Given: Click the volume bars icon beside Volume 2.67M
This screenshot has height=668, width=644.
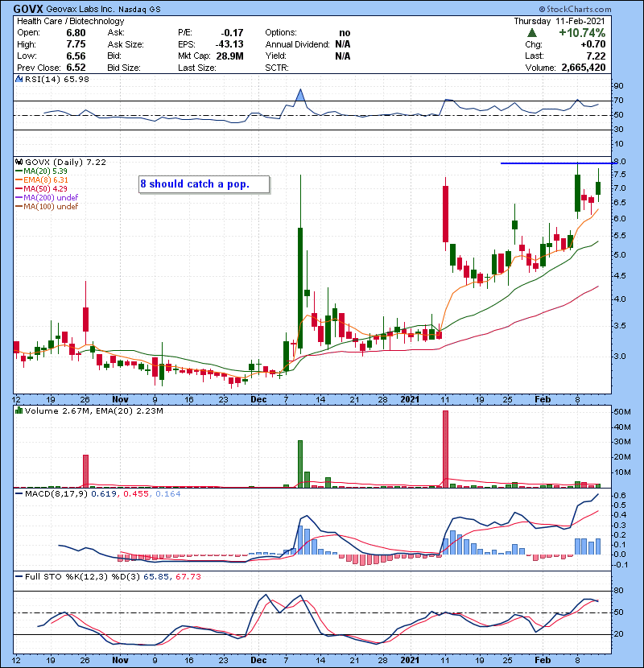Looking at the screenshot, I should pyautogui.click(x=19, y=410).
